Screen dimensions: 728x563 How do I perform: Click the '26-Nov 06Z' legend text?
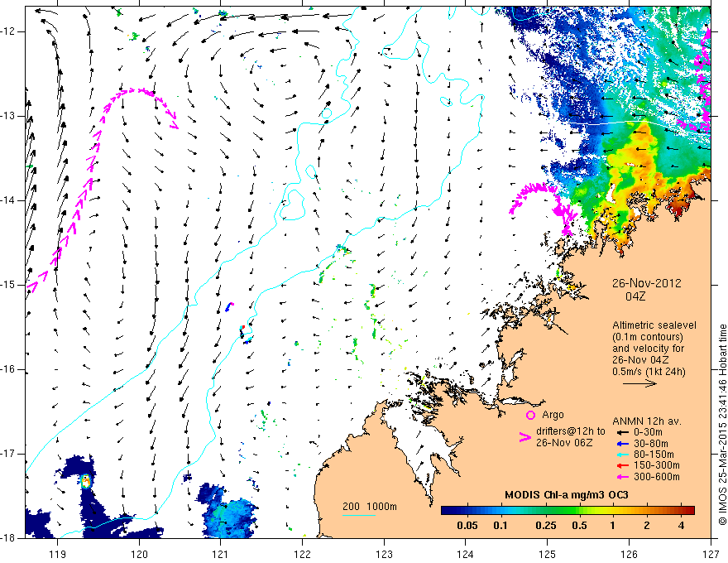(564, 443)
